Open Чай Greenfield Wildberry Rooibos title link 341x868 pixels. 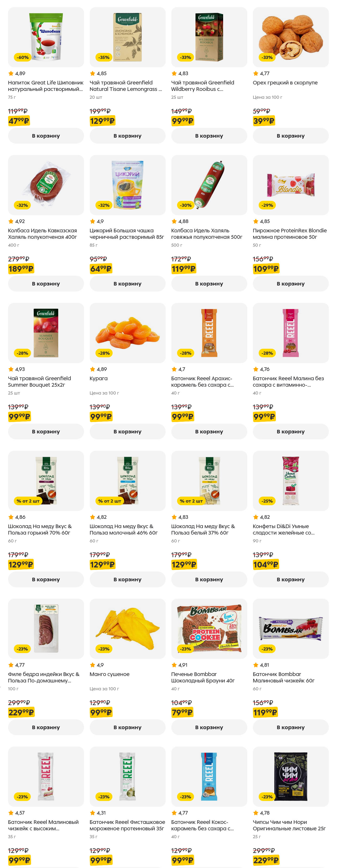click(x=202, y=86)
